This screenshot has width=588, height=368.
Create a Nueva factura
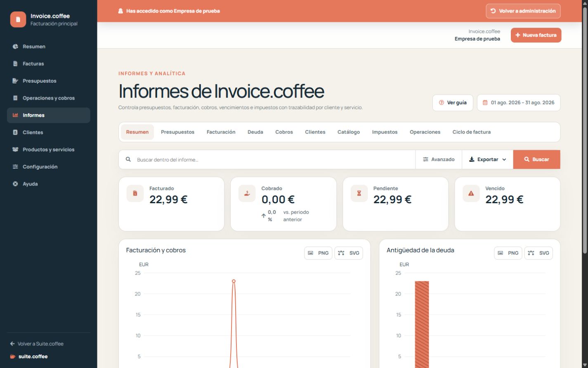[x=536, y=35]
